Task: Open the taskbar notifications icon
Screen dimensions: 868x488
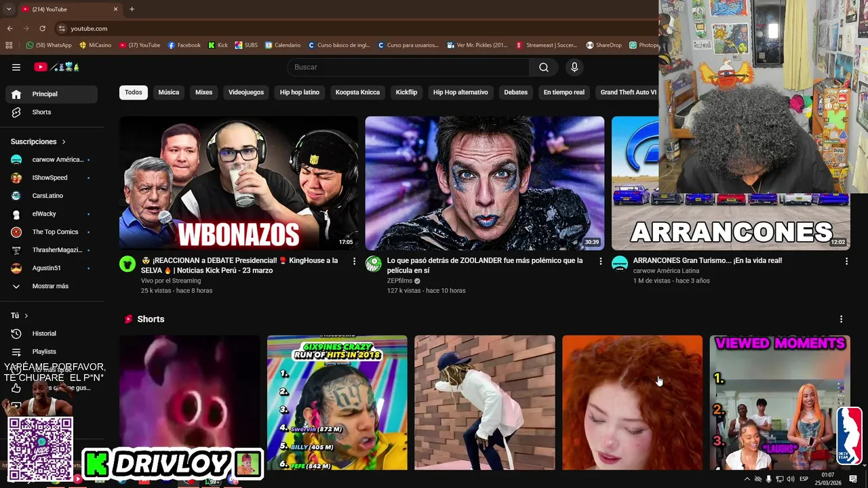Action: (x=853, y=479)
